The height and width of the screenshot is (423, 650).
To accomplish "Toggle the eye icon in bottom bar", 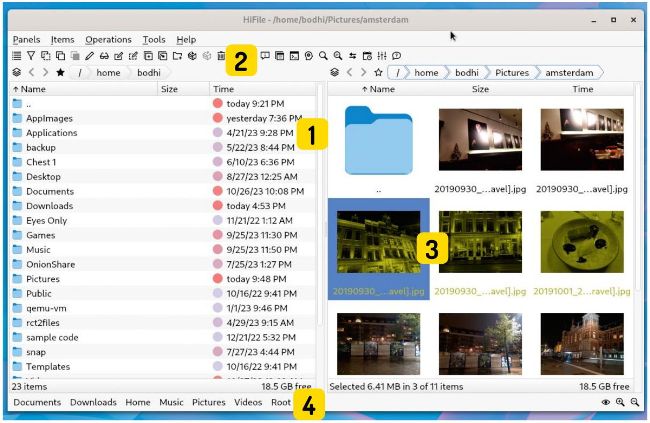I will click(607, 402).
